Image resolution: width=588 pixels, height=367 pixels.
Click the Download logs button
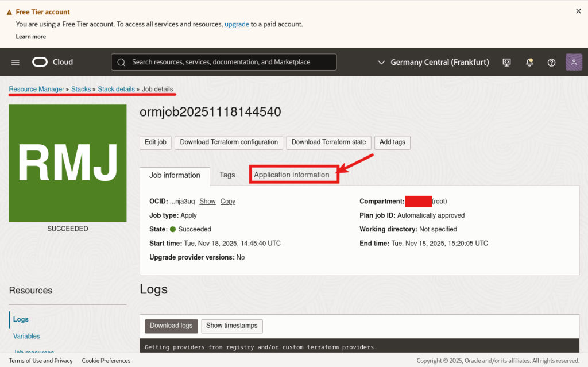(171, 326)
